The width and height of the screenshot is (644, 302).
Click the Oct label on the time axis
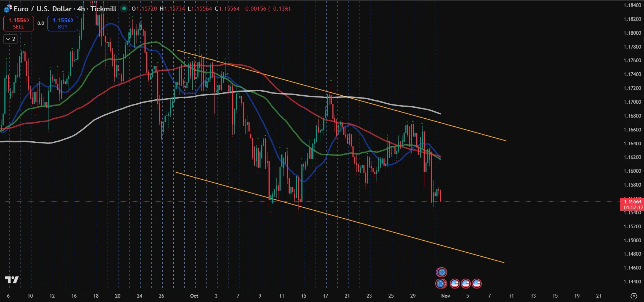tap(194, 296)
